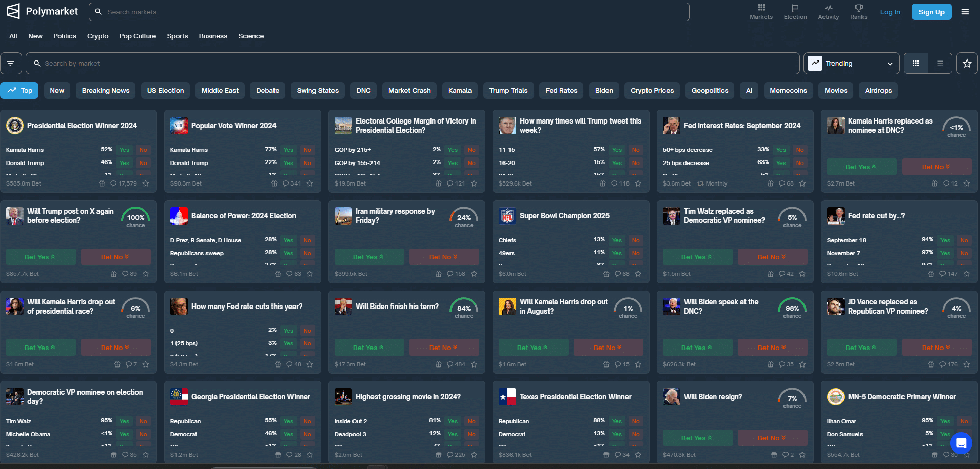This screenshot has width=980, height=469.
Task: Open comments on Iran military response market
Action: [x=456, y=274]
